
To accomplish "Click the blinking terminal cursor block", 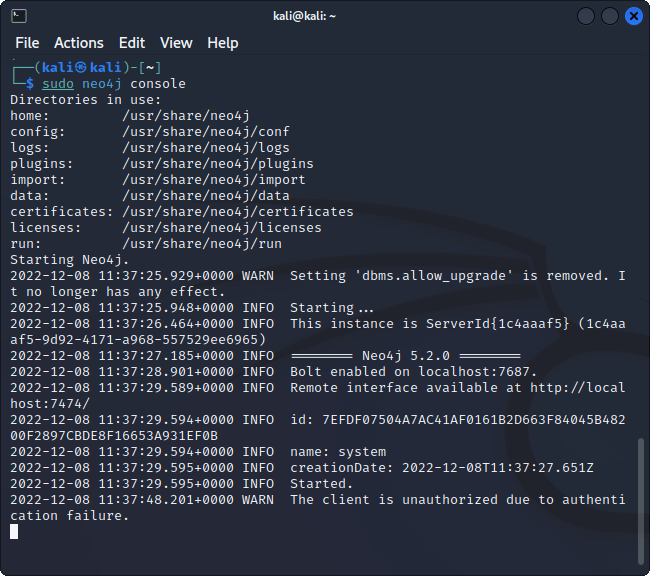I will (x=14, y=531).
